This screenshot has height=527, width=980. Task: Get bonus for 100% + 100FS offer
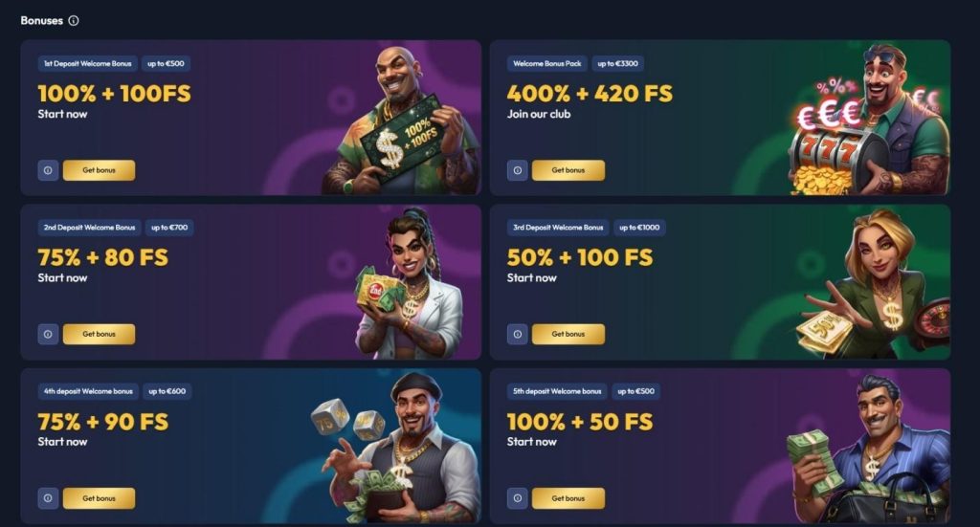pos(99,170)
